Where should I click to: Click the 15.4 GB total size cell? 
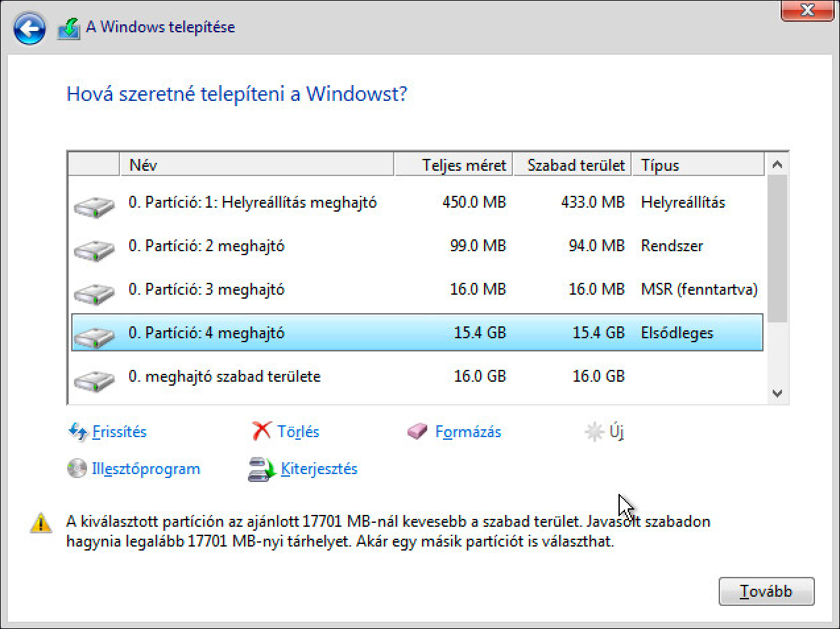(x=480, y=333)
